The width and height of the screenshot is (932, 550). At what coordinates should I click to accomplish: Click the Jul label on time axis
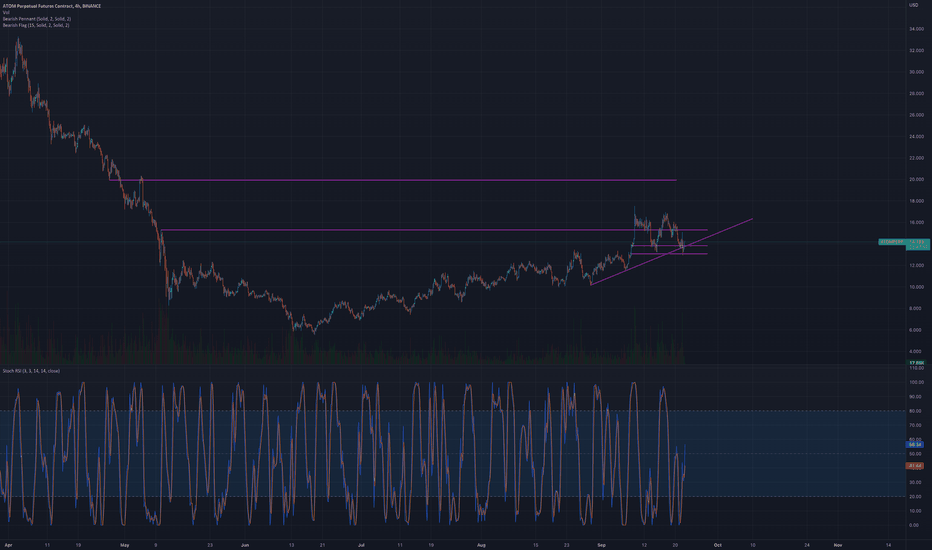pos(361,545)
